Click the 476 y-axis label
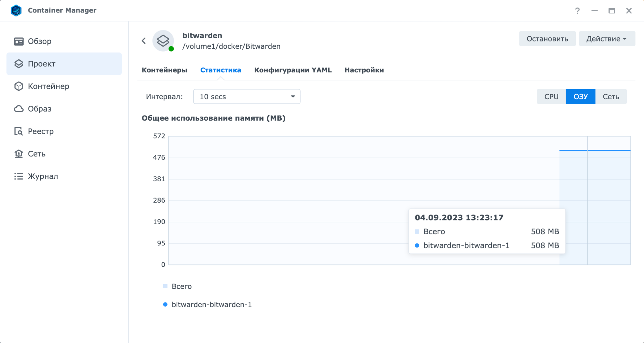The height and width of the screenshot is (343, 644). point(159,157)
